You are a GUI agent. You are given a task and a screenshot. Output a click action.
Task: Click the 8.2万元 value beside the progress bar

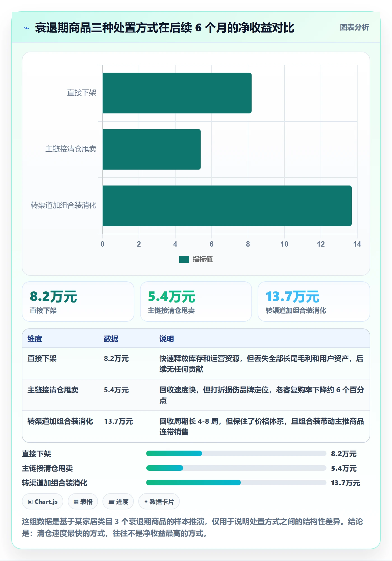click(x=344, y=454)
